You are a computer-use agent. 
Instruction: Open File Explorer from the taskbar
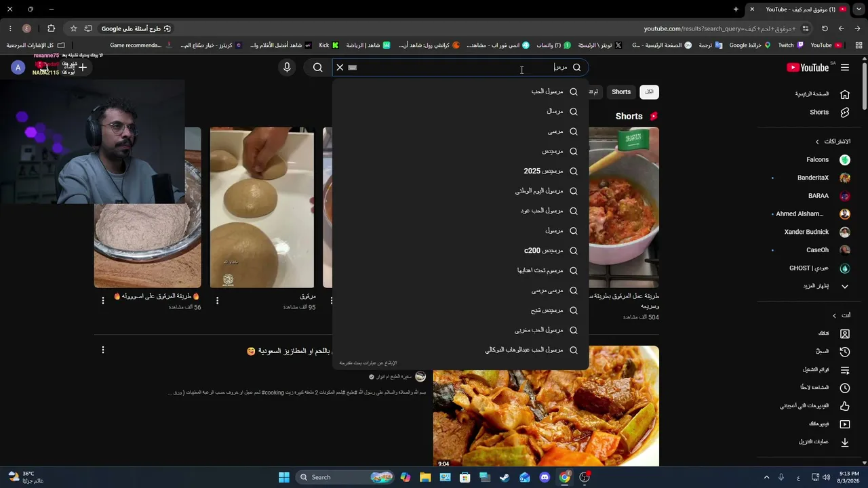tap(425, 477)
